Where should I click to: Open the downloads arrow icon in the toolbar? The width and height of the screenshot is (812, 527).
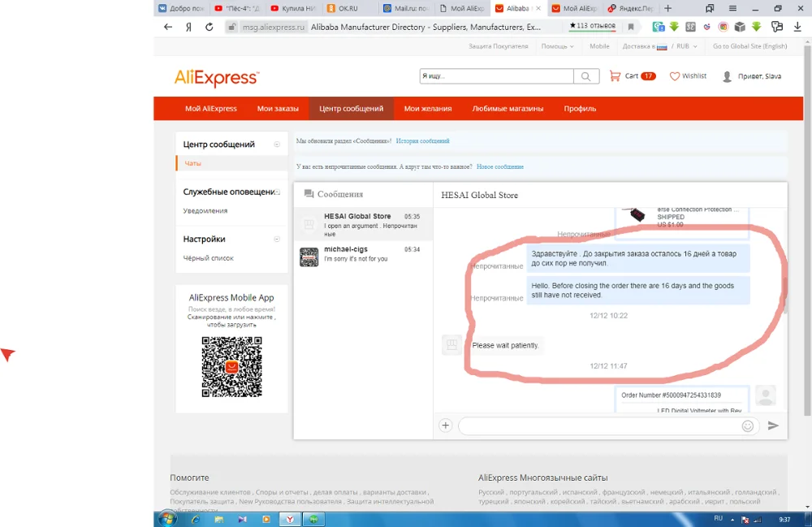tap(797, 27)
